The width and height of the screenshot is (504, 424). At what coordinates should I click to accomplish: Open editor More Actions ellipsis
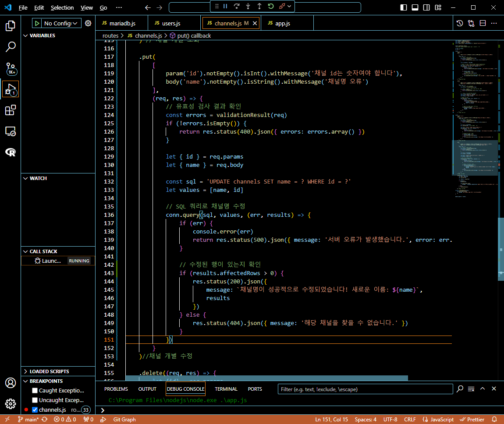click(494, 23)
